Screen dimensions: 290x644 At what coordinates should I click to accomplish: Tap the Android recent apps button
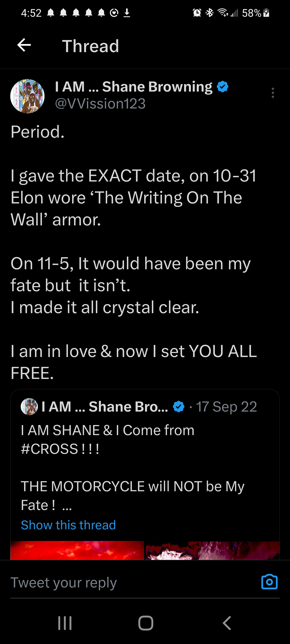click(65, 623)
